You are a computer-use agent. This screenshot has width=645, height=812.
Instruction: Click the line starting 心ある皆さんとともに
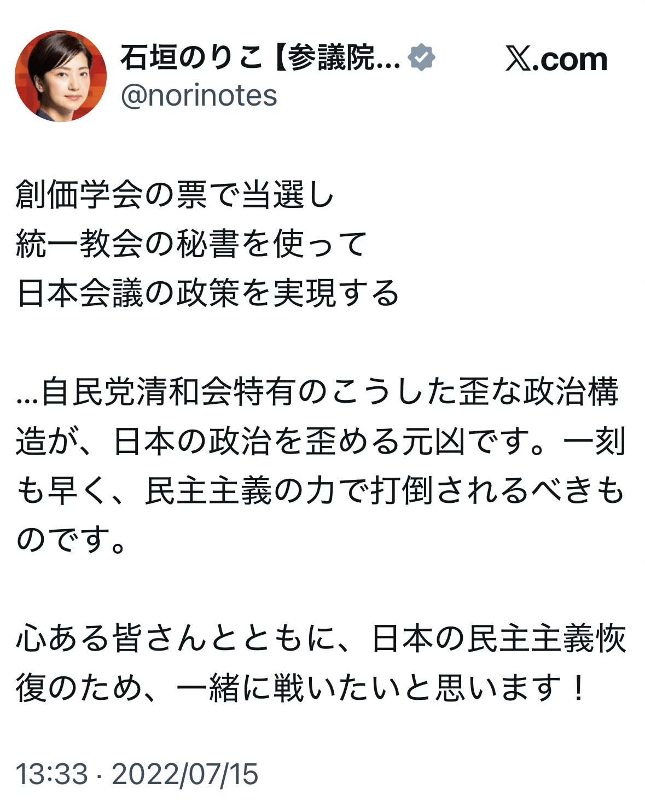pyautogui.click(x=321, y=638)
